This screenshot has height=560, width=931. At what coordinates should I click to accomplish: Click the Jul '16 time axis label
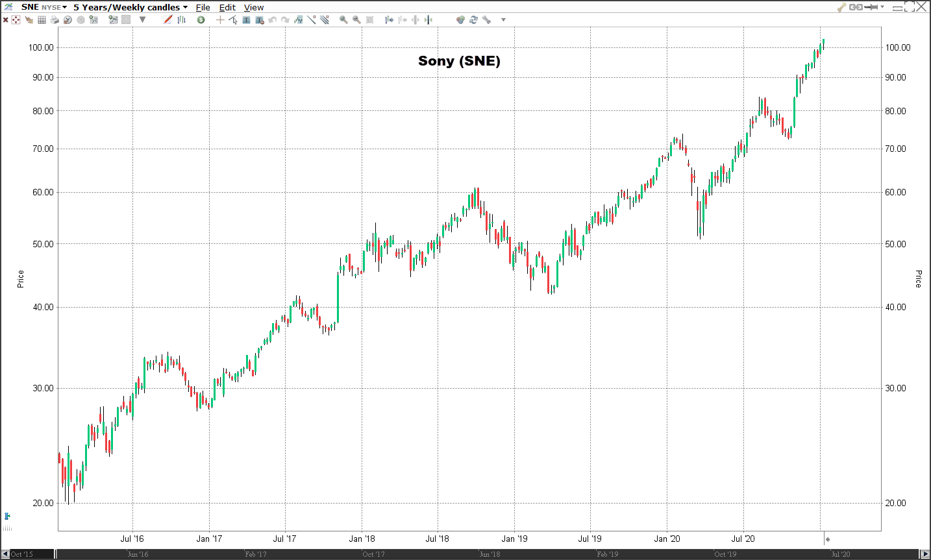tap(132, 539)
